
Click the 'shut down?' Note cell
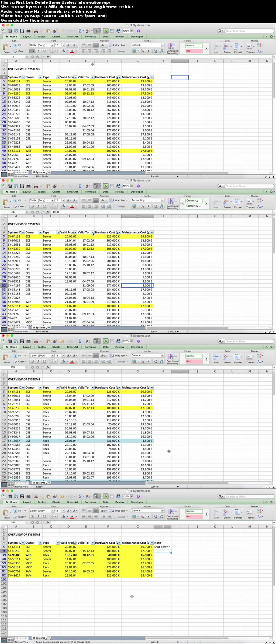click(x=162, y=547)
